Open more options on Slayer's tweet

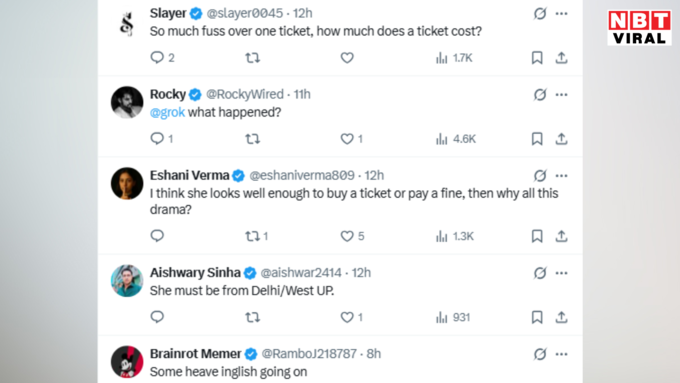pos(562,13)
